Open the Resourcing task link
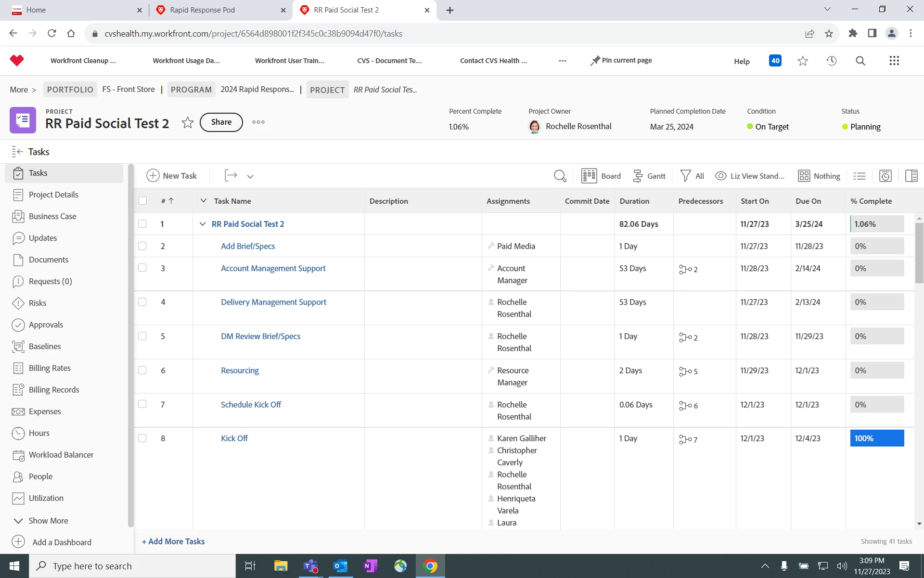924x578 pixels. point(240,370)
